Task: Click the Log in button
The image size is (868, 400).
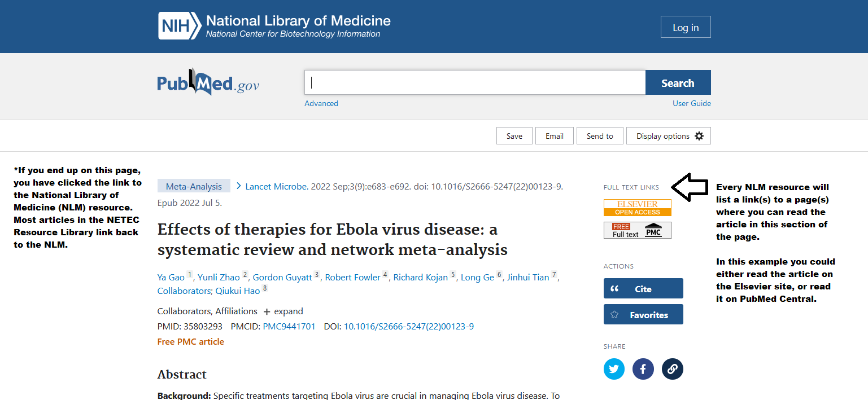Action: (686, 27)
